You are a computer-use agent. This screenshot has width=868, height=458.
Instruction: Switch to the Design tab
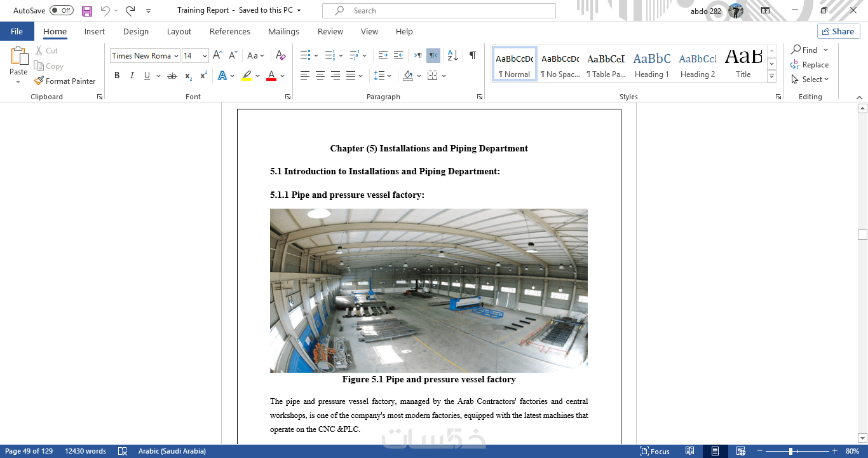coord(136,31)
